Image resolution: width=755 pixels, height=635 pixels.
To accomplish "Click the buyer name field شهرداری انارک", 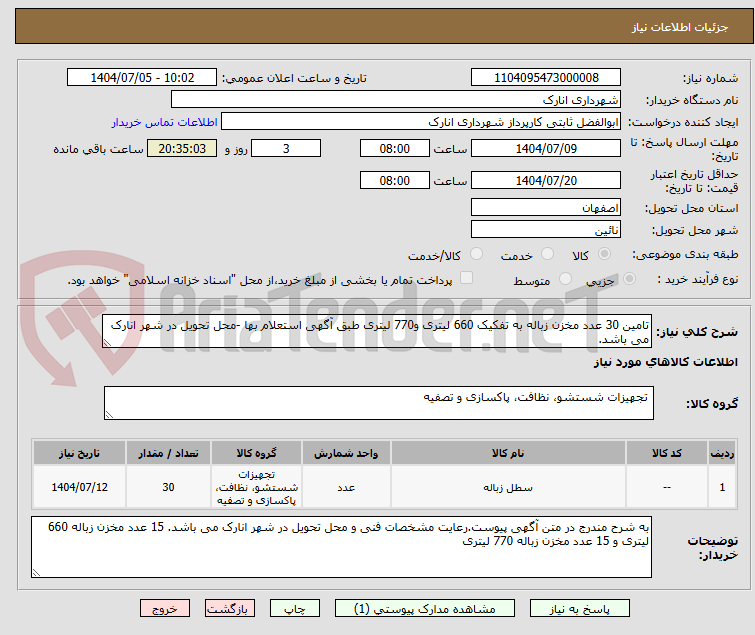I will (396, 100).
